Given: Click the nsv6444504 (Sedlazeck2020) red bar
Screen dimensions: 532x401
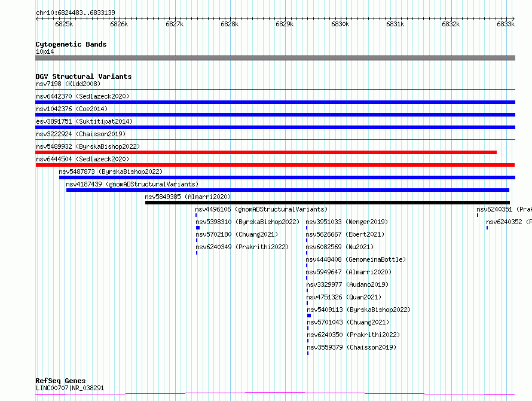Looking at the screenshot, I should [x=275, y=165].
